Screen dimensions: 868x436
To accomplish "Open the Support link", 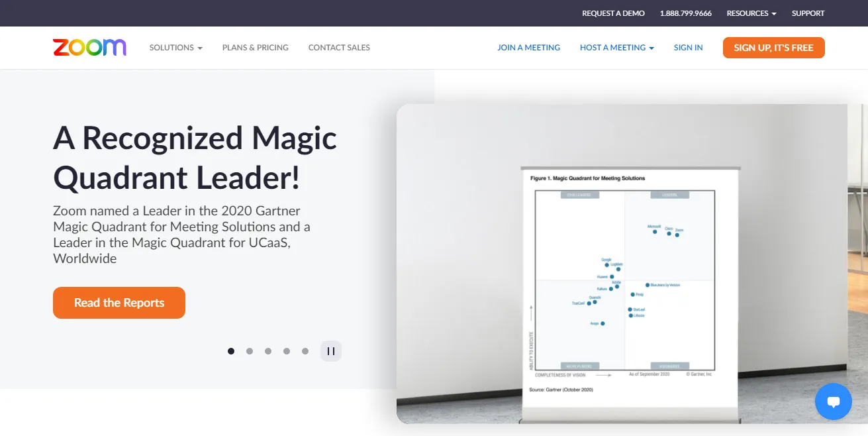I will 808,13.
